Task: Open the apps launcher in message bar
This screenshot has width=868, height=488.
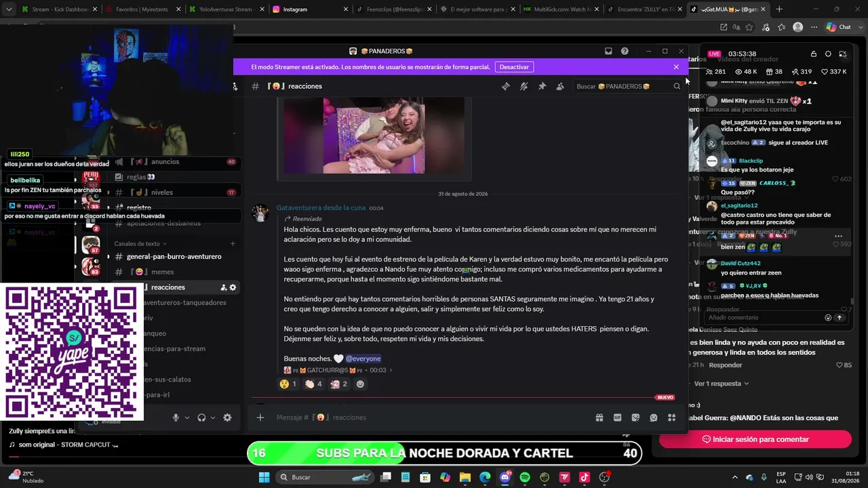Action: (671, 418)
